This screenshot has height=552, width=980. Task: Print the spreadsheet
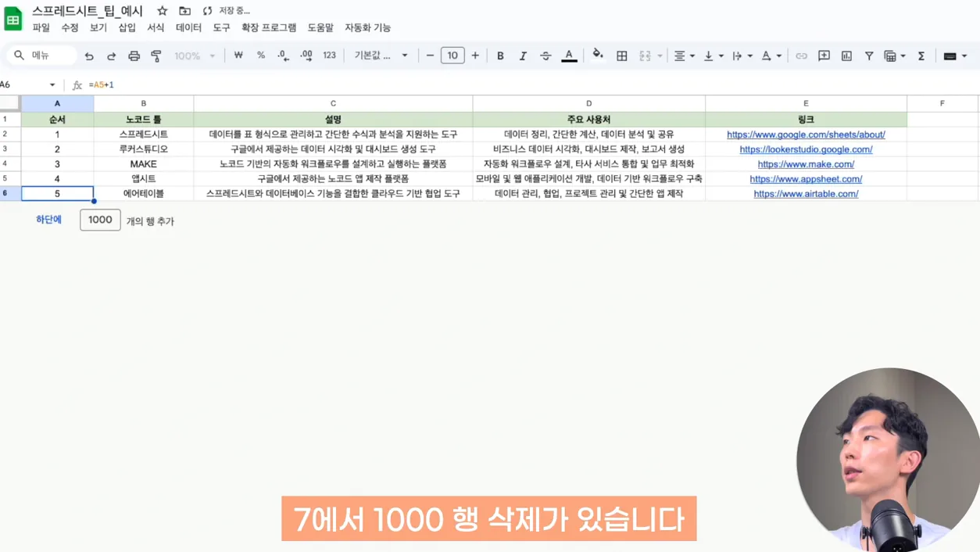[134, 56]
